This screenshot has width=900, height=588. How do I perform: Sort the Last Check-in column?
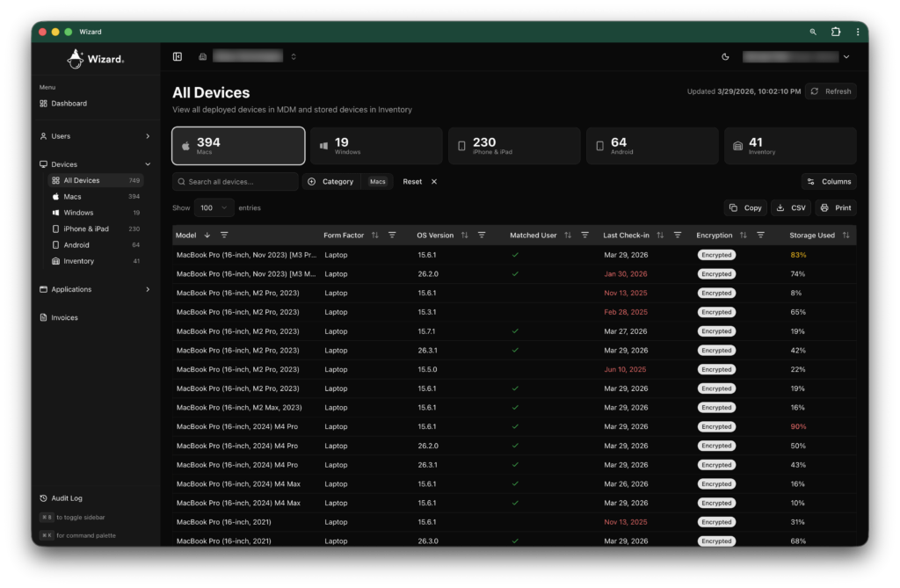661,236
